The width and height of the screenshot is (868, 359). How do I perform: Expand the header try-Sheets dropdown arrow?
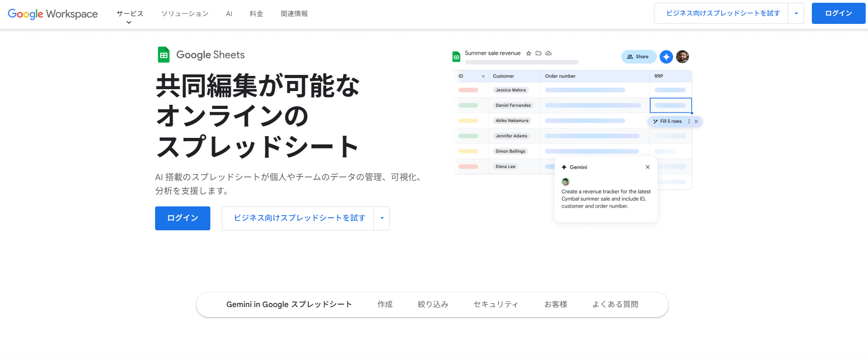796,13
